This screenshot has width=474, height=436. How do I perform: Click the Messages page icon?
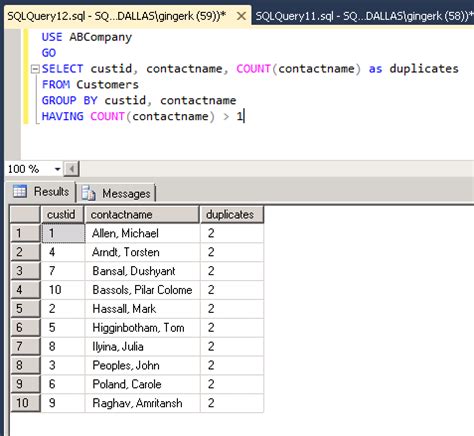pos(88,193)
